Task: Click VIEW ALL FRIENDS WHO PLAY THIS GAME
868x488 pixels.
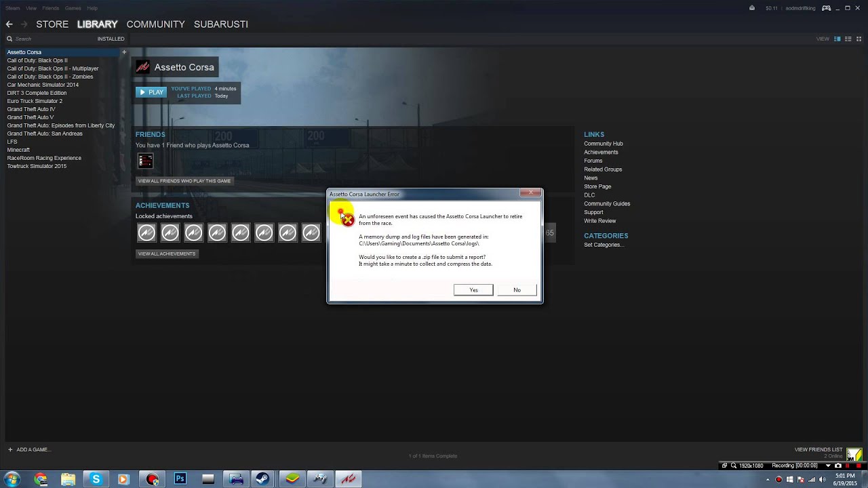Action: click(184, 181)
